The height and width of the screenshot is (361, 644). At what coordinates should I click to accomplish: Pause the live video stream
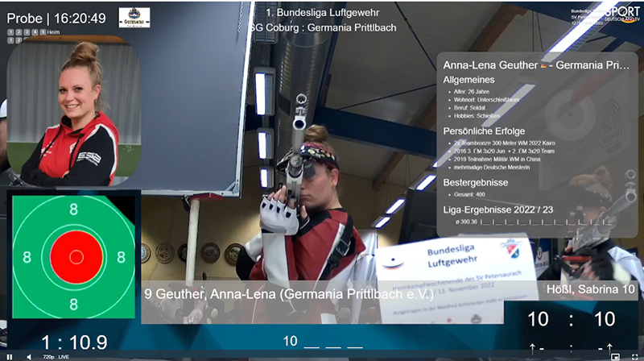point(10,357)
